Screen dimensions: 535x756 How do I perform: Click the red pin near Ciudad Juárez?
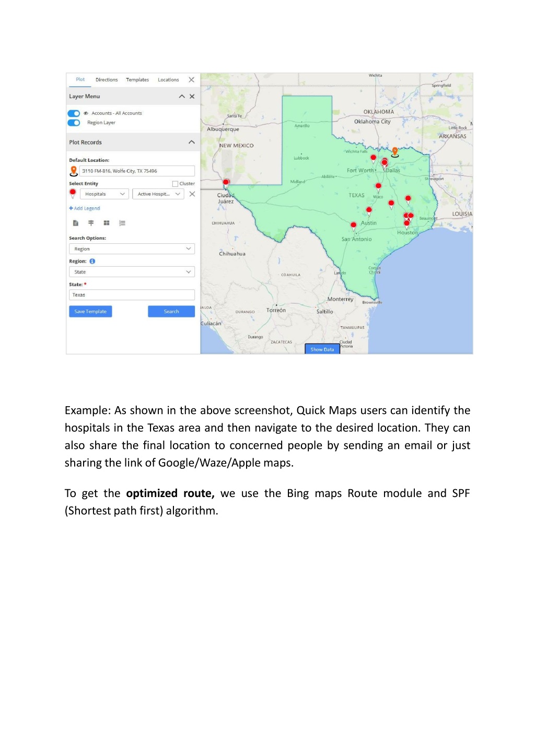pos(226,183)
